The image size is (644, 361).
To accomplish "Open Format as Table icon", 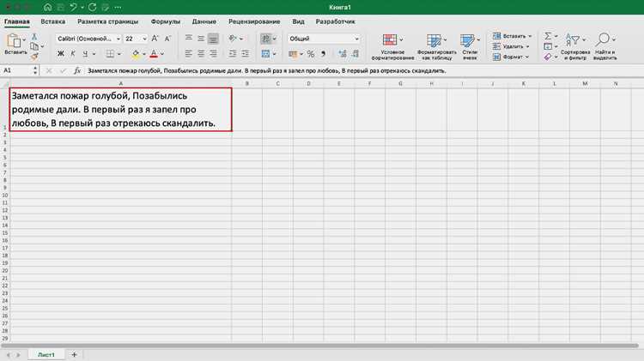I will click(x=434, y=40).
